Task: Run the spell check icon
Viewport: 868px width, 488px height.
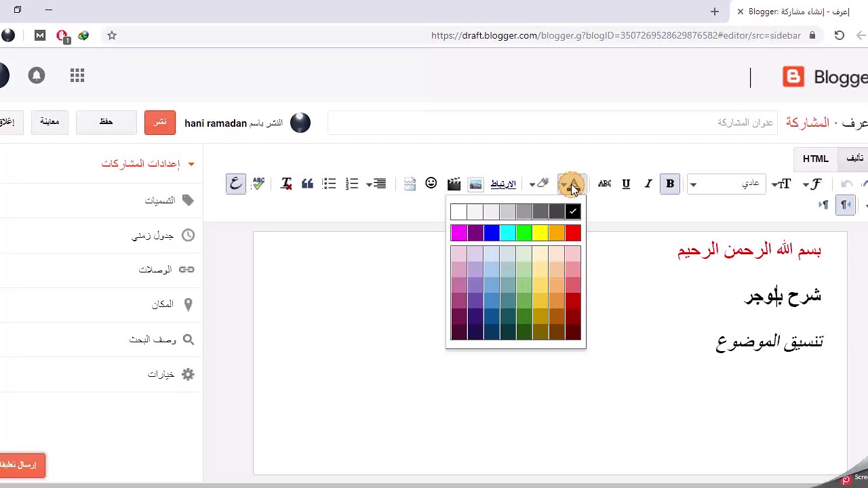Action: pos(258,184)
